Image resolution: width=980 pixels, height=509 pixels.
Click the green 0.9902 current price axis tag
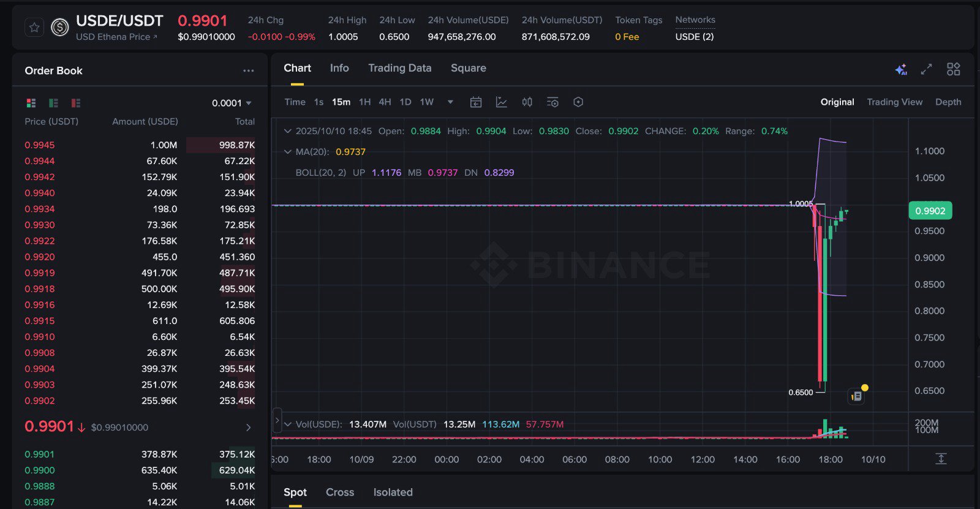[x=930, y=211]
